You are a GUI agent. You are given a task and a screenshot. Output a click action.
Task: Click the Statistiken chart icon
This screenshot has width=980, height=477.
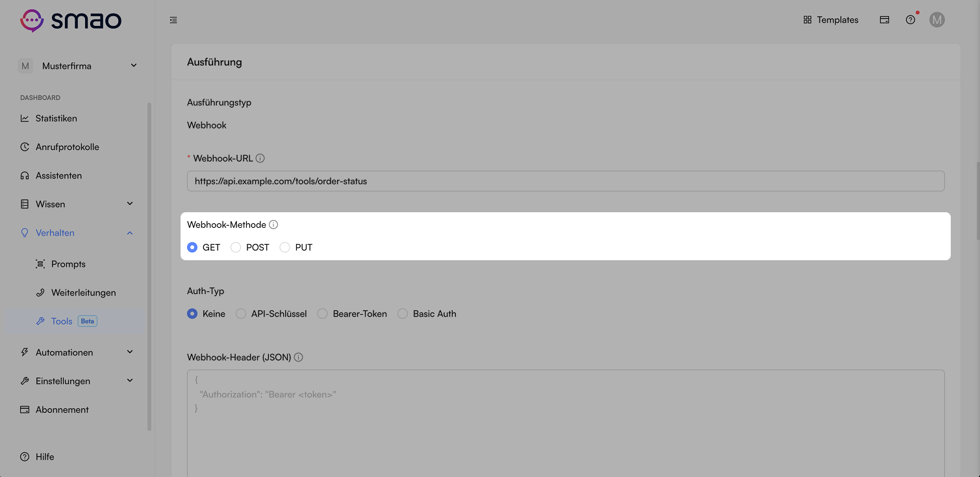click(25, 118)
